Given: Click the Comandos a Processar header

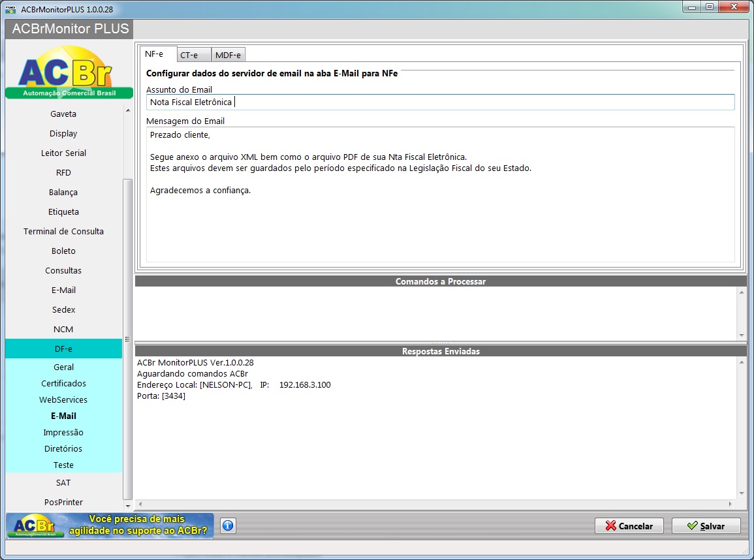Looking at the screenshot, I should [x=441, y=281].
